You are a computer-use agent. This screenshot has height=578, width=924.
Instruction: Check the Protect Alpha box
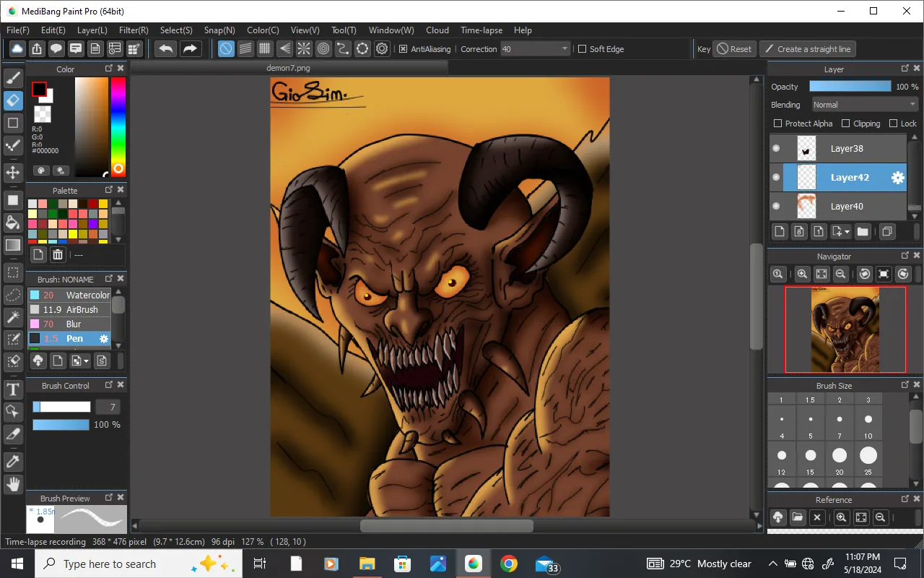777,124
